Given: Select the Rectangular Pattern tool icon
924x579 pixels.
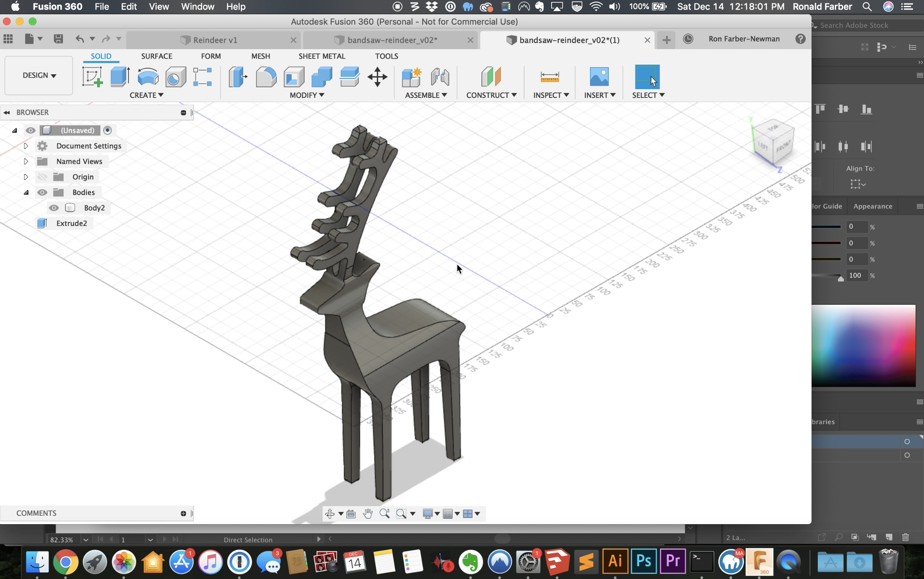Looking at the screenshot, I should (202, 77).
